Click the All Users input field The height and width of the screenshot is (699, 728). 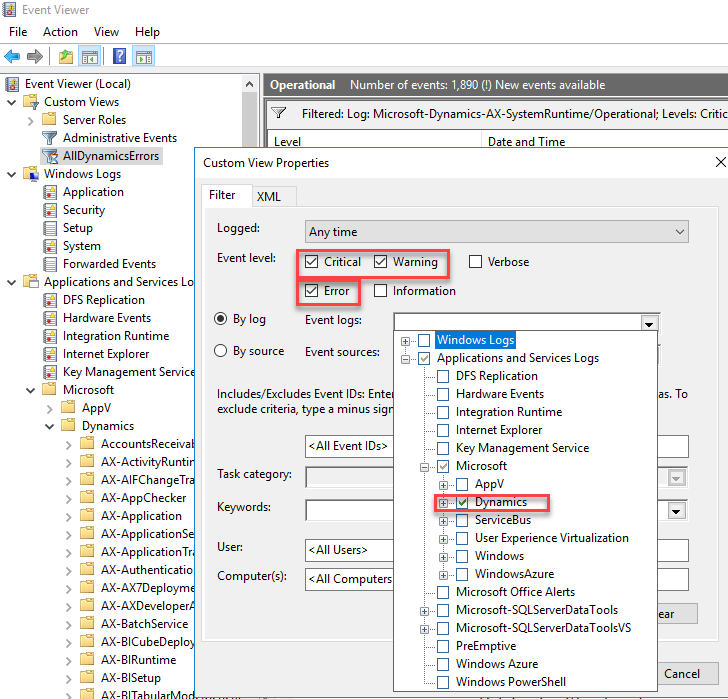(x=349, y=550)
